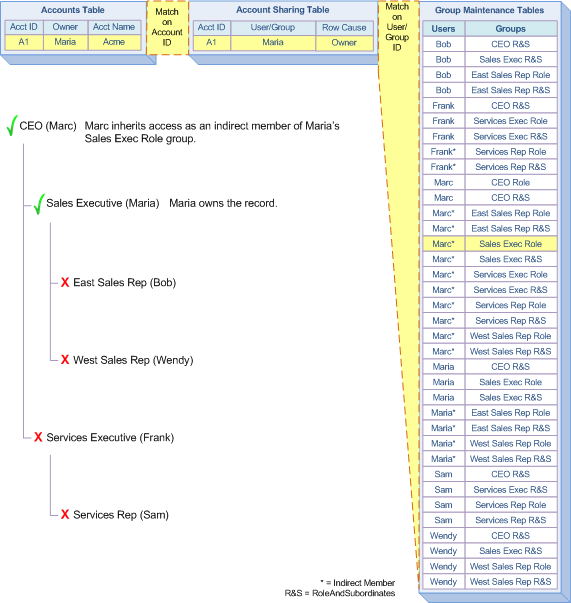Click the 'Groups' column header
This screenshot has height=603, width=571.
tap(511, 29)
